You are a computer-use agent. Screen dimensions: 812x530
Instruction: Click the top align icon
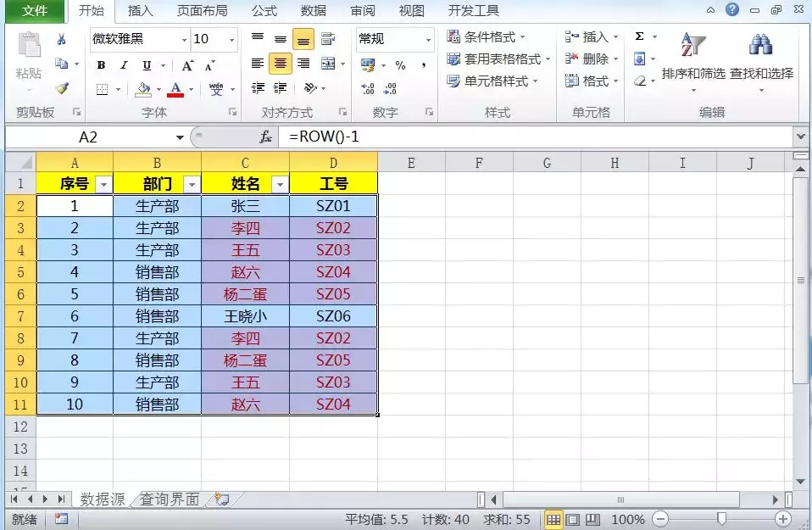pyautogui.click(x=258, y=38)
